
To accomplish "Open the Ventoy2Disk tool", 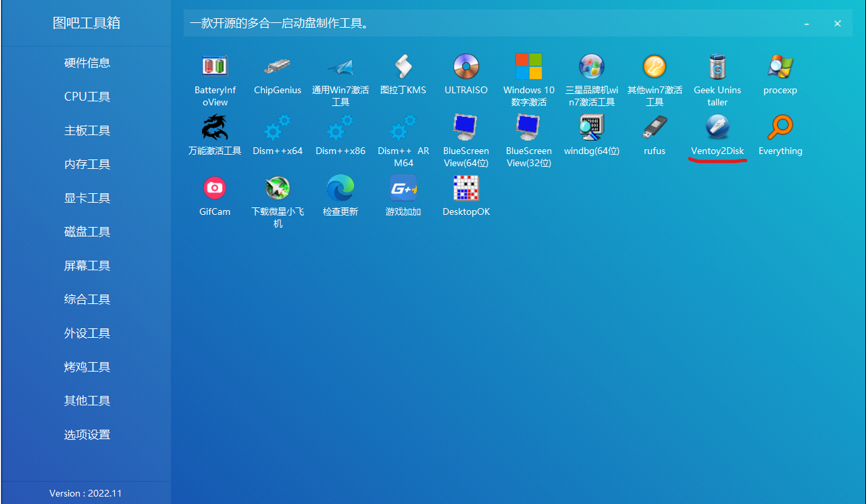I will (717, 128).
